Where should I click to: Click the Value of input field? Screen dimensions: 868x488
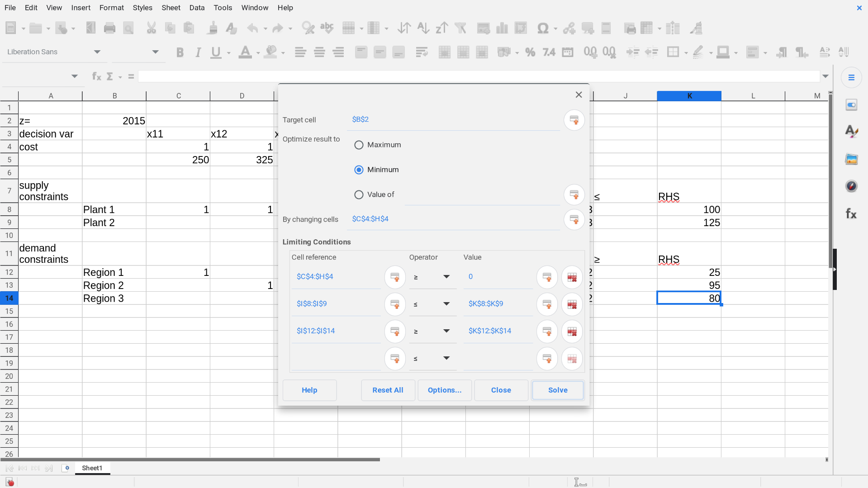click(482, 195)
